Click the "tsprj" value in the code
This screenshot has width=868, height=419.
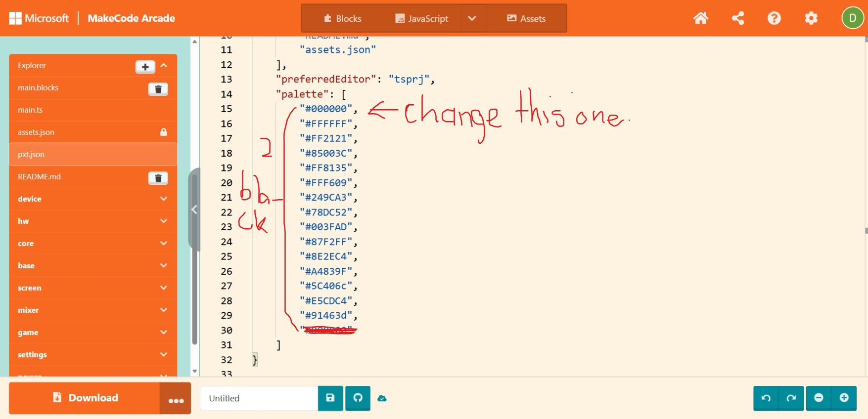click(x=410, y=79)
